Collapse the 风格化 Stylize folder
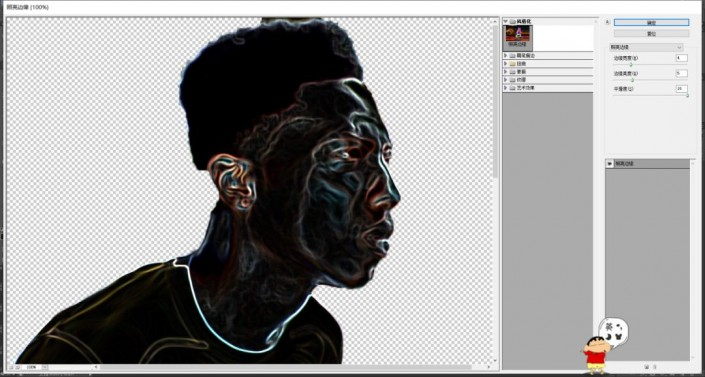 (x=506, y=21)
